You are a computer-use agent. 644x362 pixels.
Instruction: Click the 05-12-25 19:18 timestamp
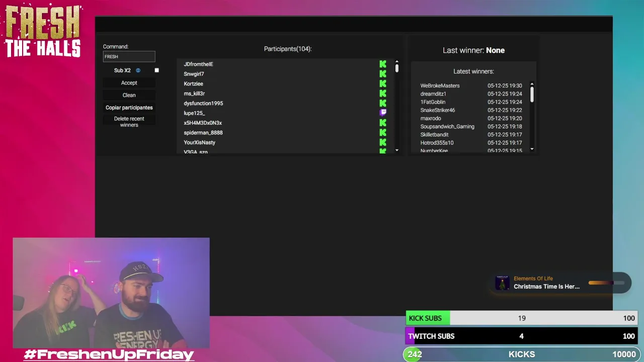pyautogui.click(x=505, y=127)
